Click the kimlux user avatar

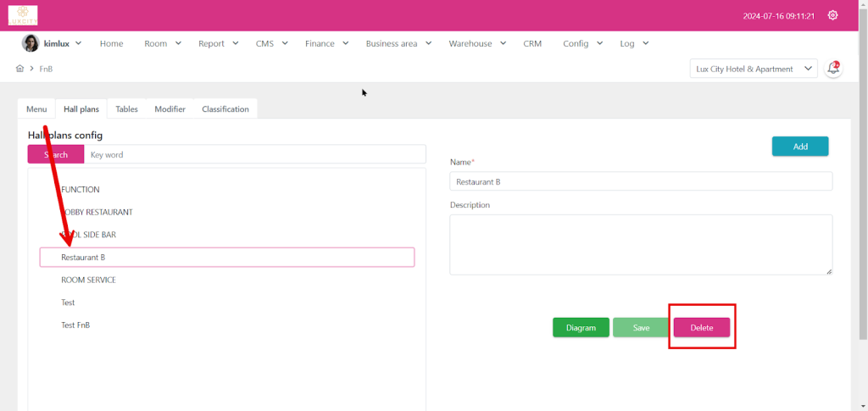coord(31,43)
